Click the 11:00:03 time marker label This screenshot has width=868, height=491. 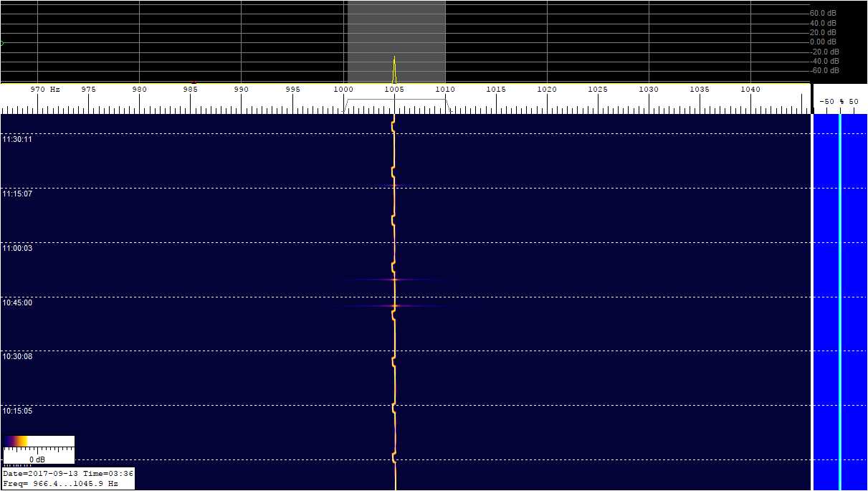click(17, 248)
